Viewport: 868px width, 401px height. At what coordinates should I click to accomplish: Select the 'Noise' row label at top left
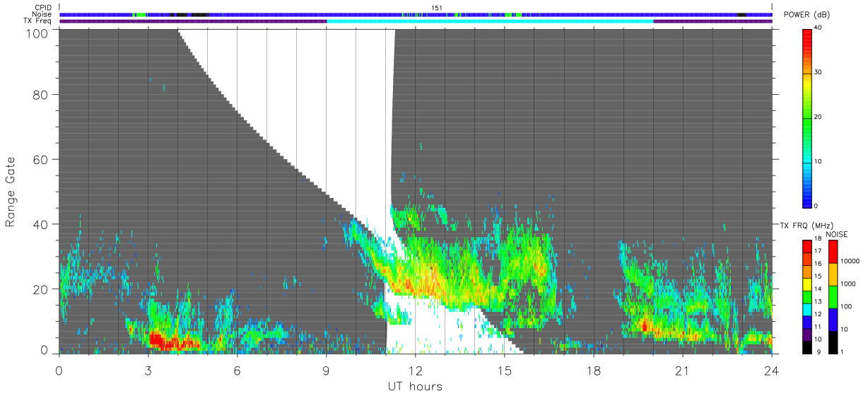[42, 14]
